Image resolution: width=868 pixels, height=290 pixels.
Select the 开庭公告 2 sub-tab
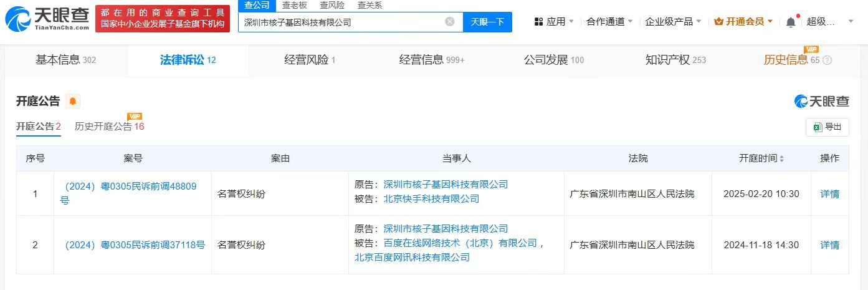point(38,127)
